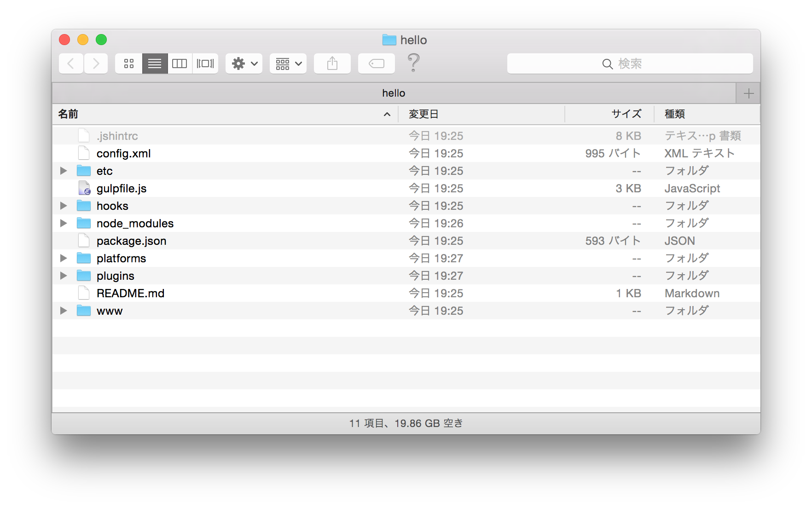Add a new tab with plus button
Screen dimensions: 812x508
click(x=748, y=93)
